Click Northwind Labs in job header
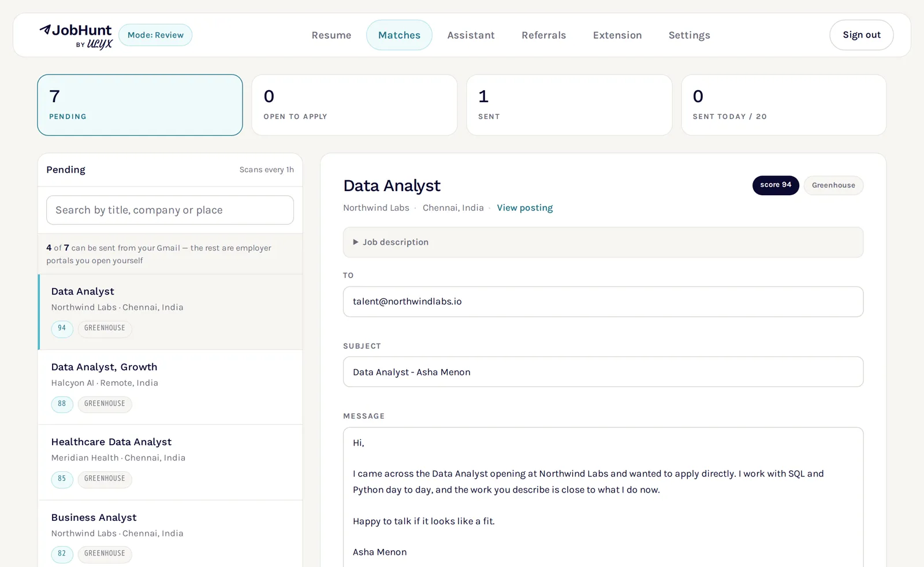924x567 pixels. (x=376, y=208)
